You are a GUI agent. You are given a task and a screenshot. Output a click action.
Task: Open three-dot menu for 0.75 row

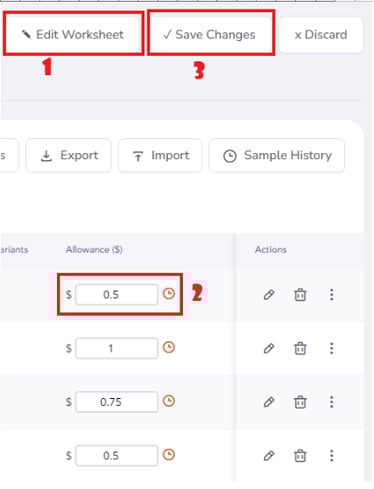[x=331, y=402]
